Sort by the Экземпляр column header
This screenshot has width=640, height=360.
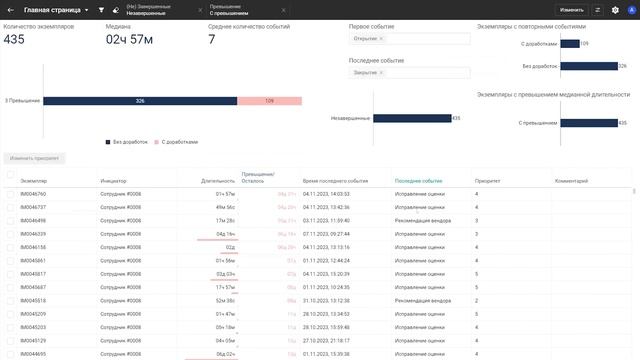pyautogui.click(x=34, y=181)
